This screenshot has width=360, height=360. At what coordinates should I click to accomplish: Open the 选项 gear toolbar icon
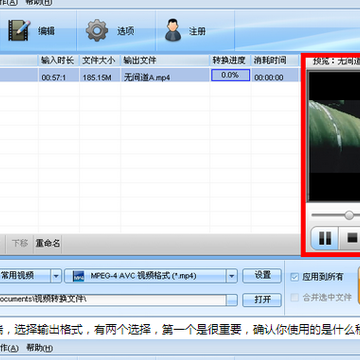97,31
